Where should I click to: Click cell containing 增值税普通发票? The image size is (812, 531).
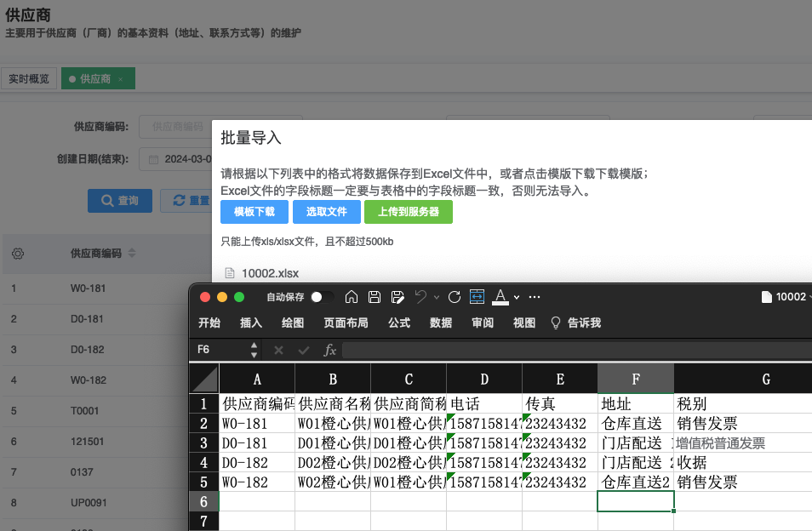pyautogui.click(x=743, y=443)
